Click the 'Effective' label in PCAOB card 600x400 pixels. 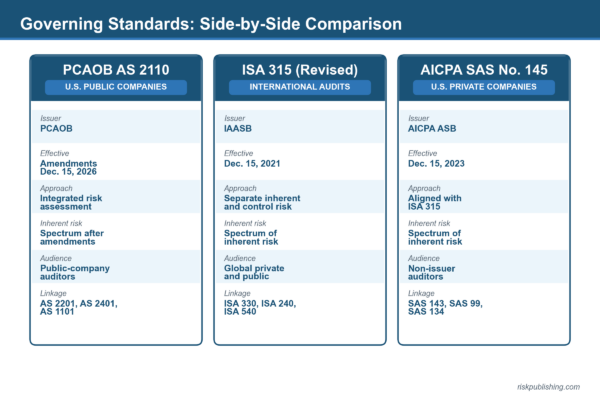[x=54, y=153]
